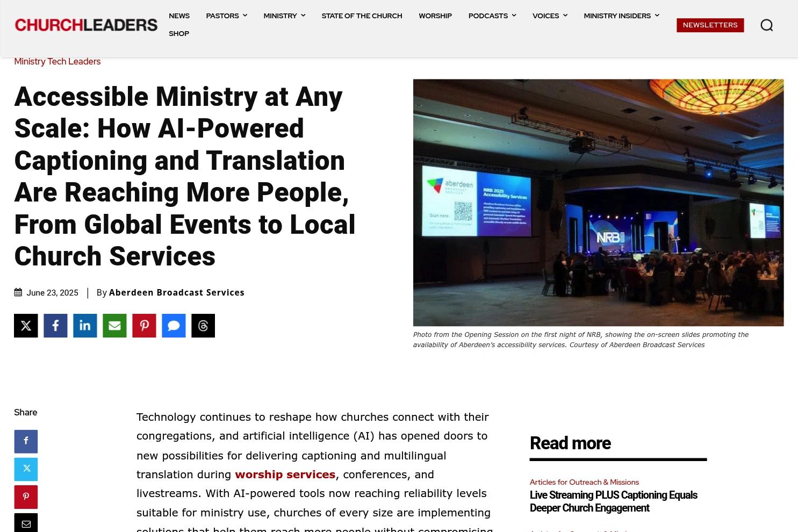Click the 'Share' label above the sidebar icons
The width and height of the screenshot is (798, 532).
25,412
